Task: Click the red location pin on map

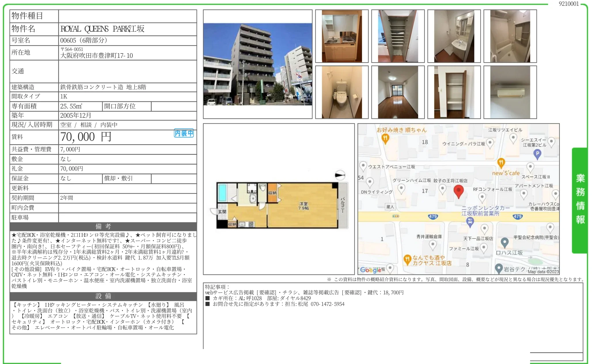Action: pos(458,191)
